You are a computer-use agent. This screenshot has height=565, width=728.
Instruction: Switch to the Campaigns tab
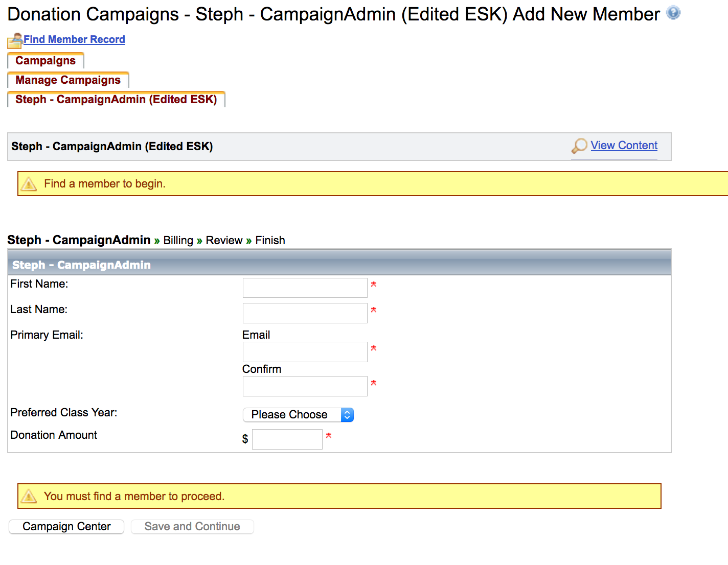click(45, 61)
